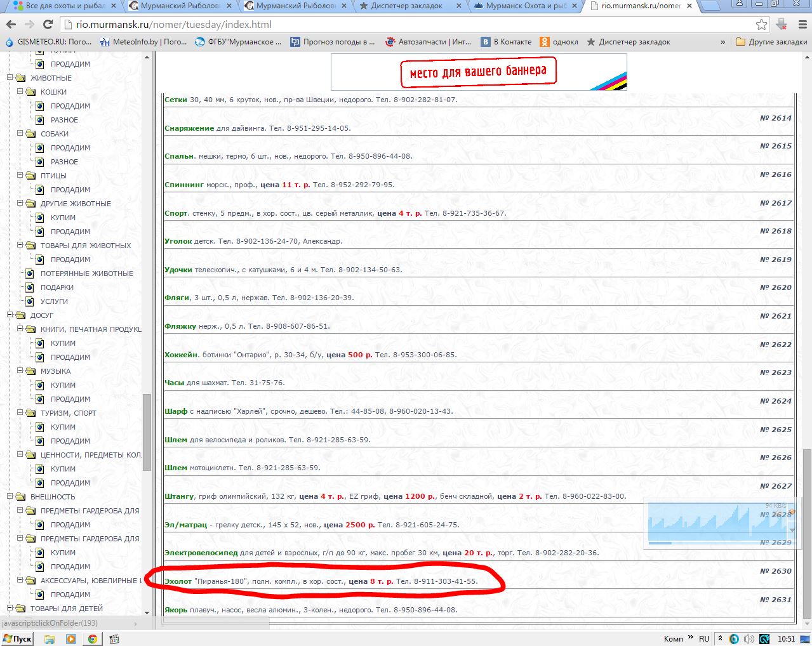Image resolution: width=812 pixels, height=646 pixels.
Task: Click the browser back arrow
Action: 11,25
